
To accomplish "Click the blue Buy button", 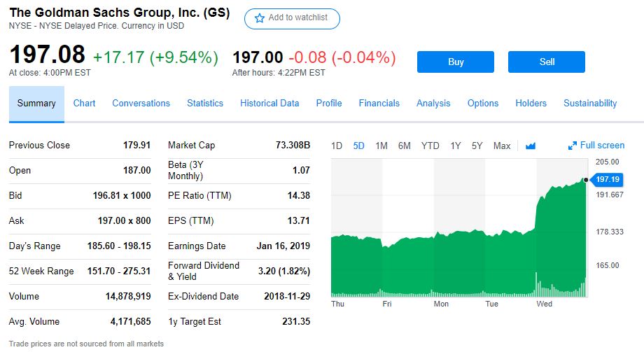I will click(455, 62).
